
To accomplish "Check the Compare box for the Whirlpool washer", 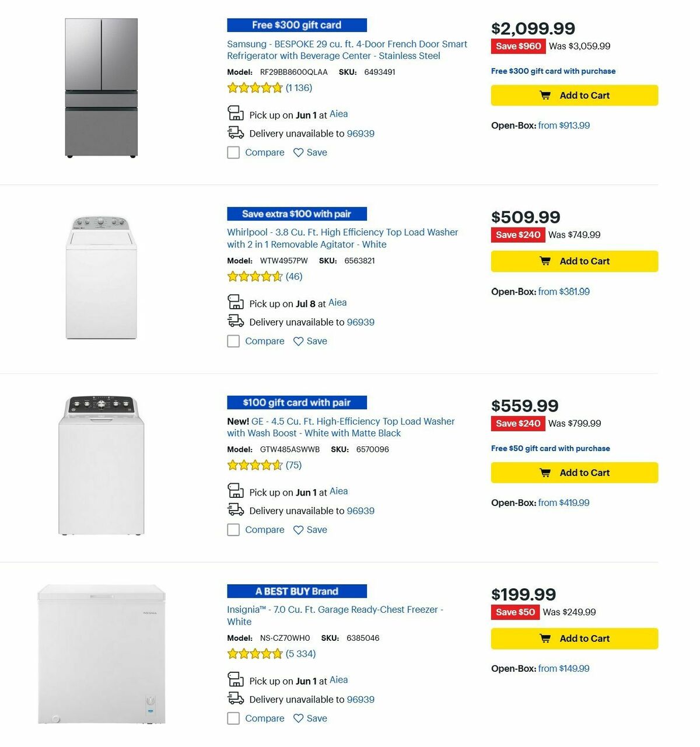I will [x=233, y=341].
